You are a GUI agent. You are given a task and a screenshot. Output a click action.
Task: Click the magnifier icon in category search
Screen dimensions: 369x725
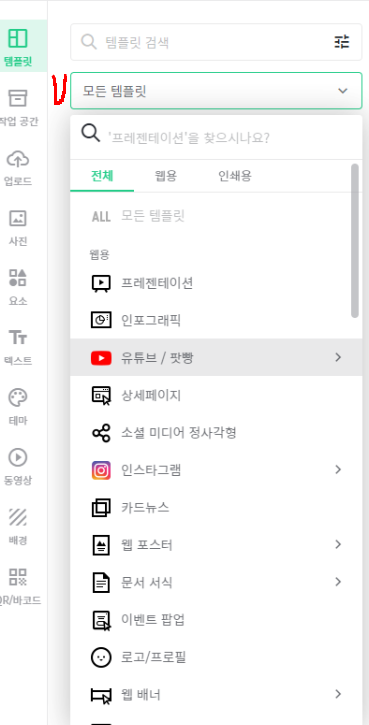click(91, 133)
